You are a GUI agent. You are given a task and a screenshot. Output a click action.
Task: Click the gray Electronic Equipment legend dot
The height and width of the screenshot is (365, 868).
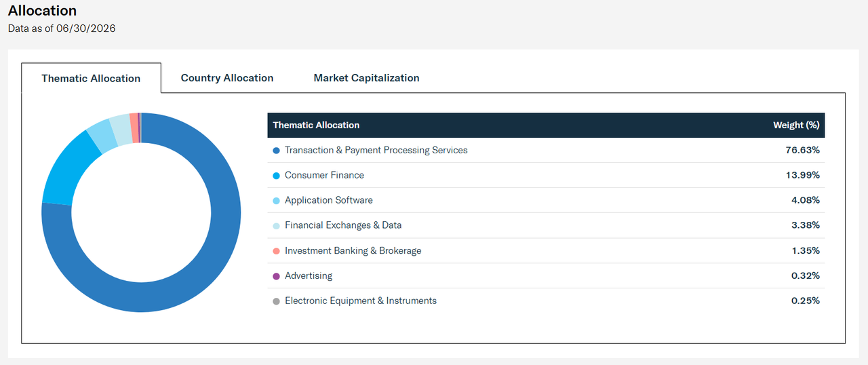pyautogui.click(x=276, y=301)
